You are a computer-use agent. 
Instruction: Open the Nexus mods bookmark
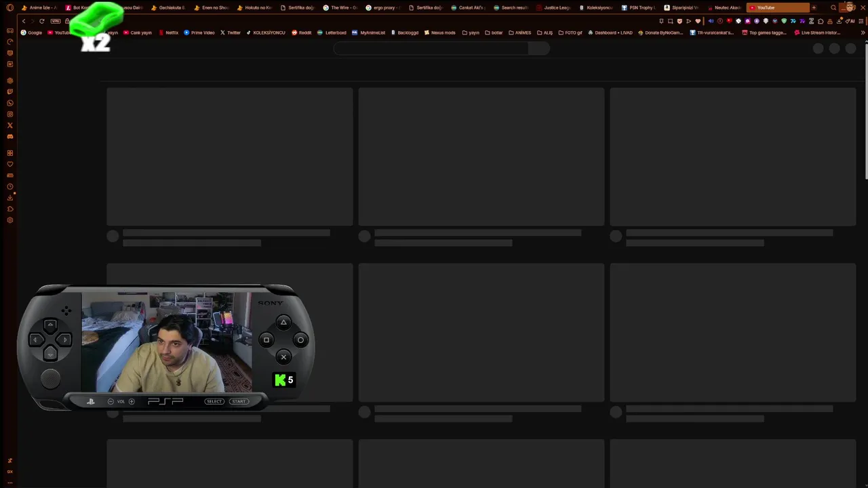[439, 33]
